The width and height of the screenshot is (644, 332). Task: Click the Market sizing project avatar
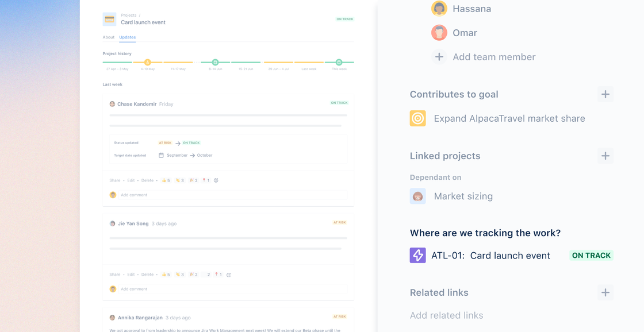click(x=417, y=196)
